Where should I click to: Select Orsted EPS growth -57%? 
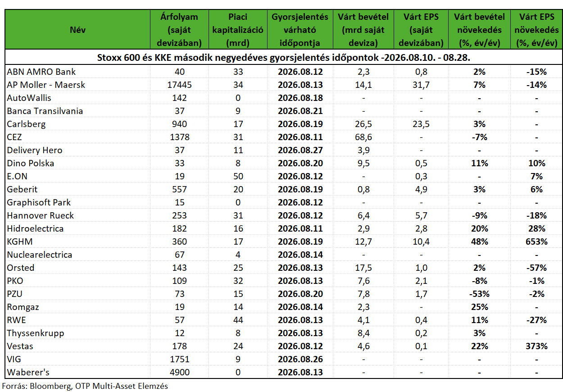click(536, 268)
